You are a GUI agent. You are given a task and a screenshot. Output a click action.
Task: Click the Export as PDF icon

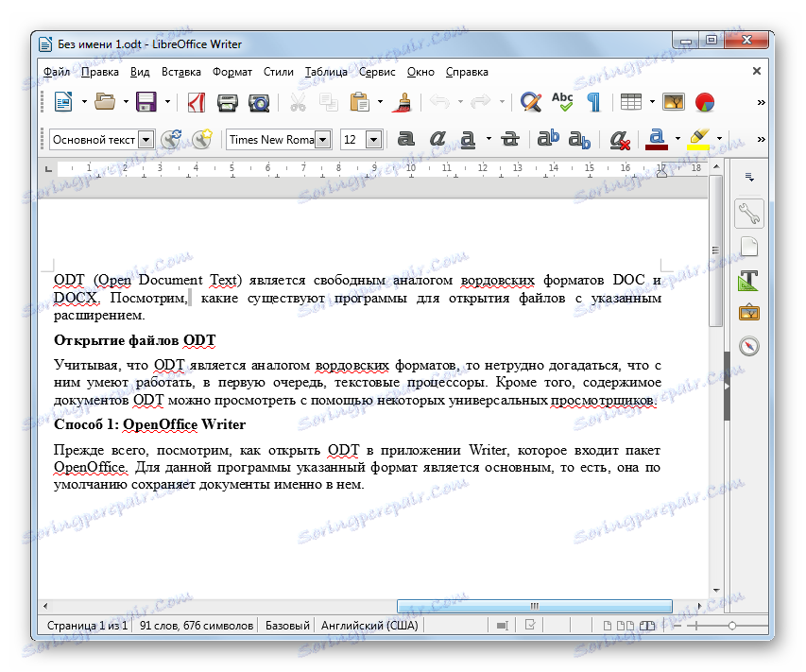[x=197, y=102]
